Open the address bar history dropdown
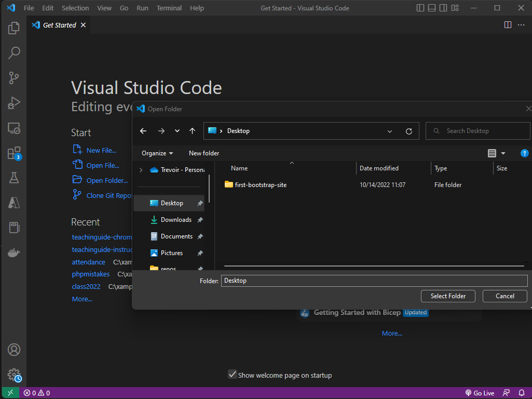532x399 pixels. click(390, 131)
